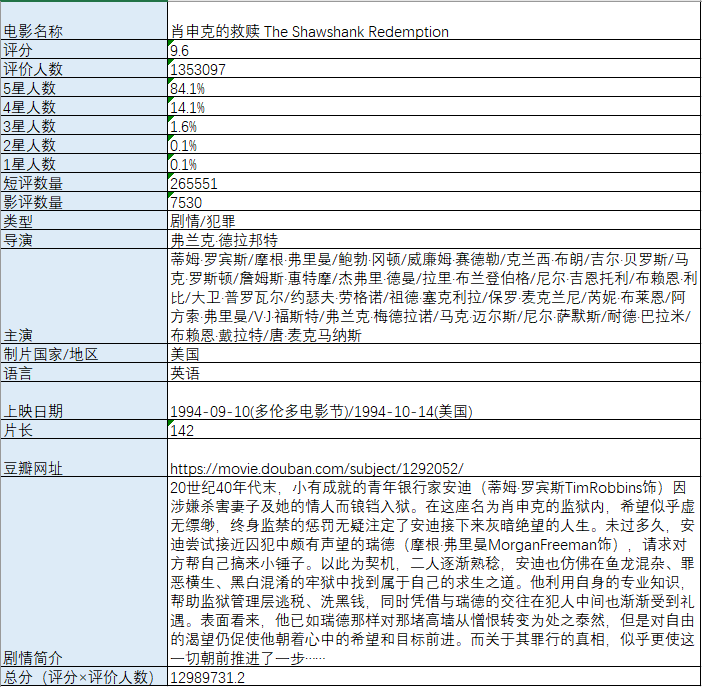This screenshot has height=687, width=702.
Task: Select the 语言 label cell
Action: [84, 372]
